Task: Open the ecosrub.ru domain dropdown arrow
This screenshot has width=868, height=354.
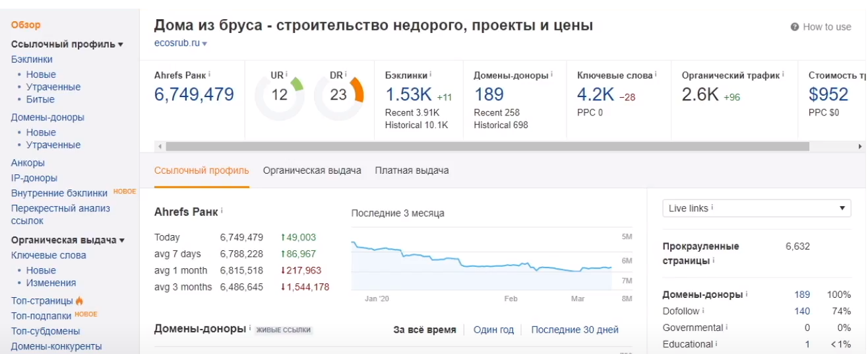Action: 204,44
